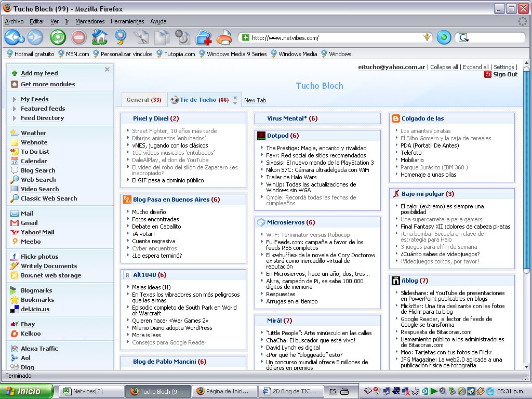Open 'Consejos para Google Reader' article
532x399 pixels.
(x=169, y=343)
